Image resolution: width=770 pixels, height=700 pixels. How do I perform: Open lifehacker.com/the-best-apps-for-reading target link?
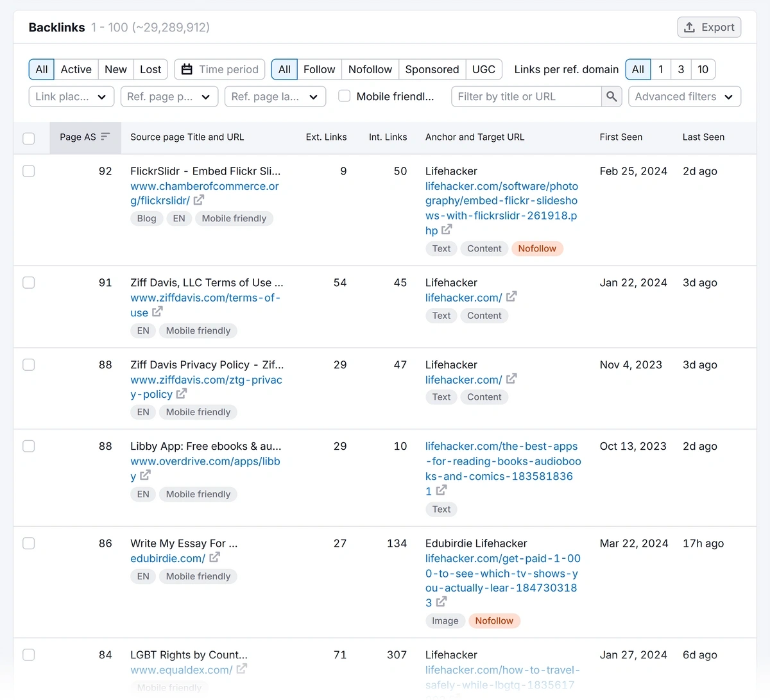(x=503, y=468)
